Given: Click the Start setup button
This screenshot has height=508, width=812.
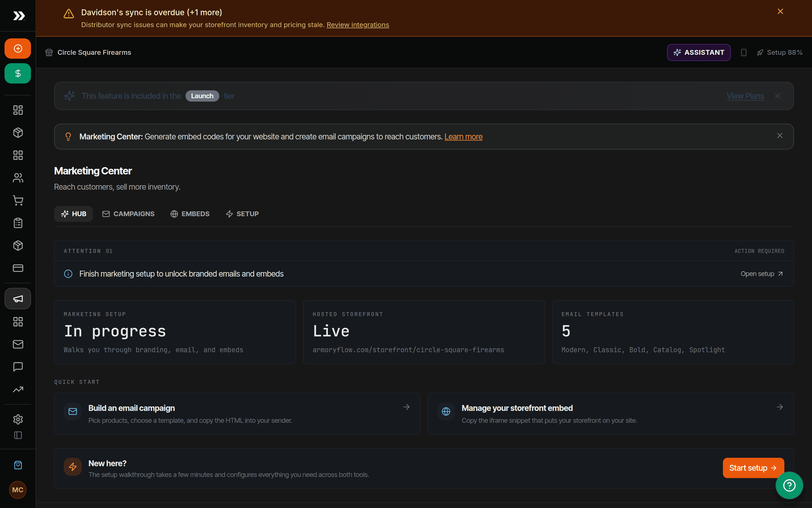Looking at the screenshot, I should 753,468.
